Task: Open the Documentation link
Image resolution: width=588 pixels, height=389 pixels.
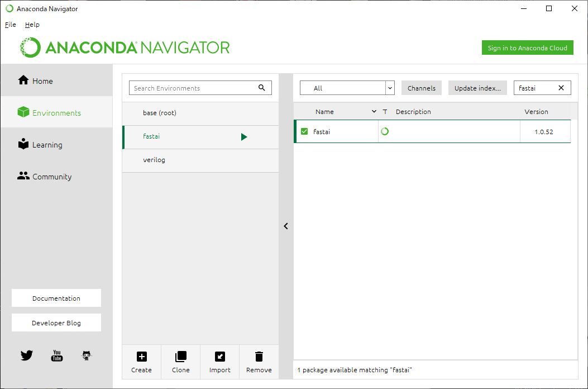Action: tap(56, 298)
